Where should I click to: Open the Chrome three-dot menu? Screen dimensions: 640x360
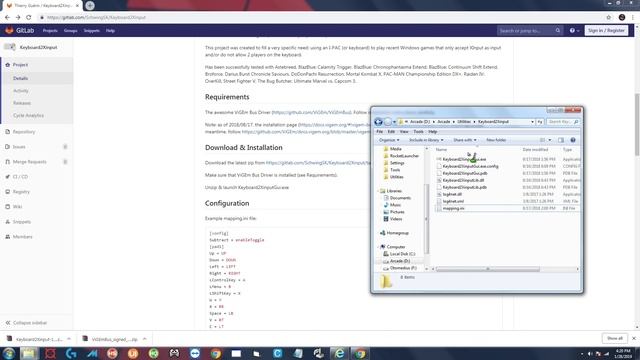click(633, 18)
